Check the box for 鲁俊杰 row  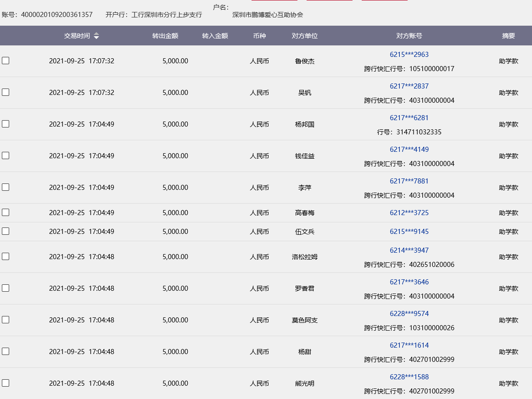tap(6, 61)
